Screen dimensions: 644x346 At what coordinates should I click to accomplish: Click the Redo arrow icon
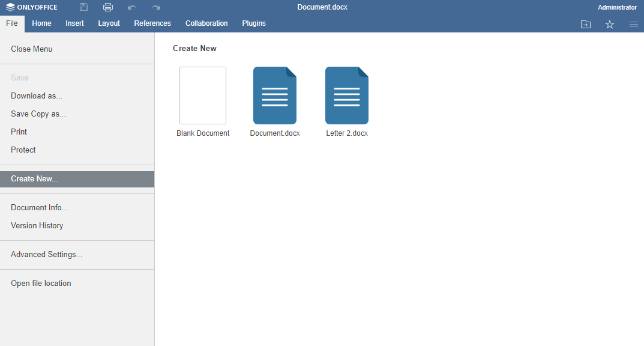click(156, 7)
